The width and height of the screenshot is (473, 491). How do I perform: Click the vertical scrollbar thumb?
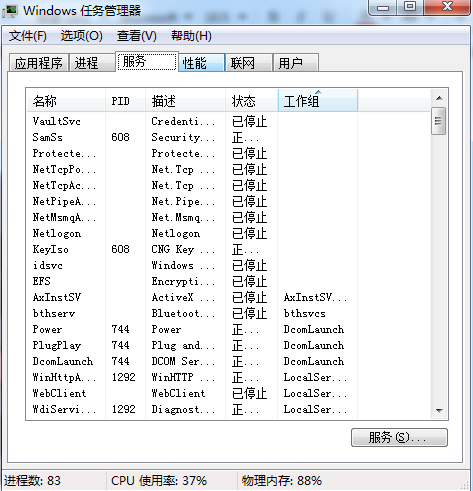(439, 121)
